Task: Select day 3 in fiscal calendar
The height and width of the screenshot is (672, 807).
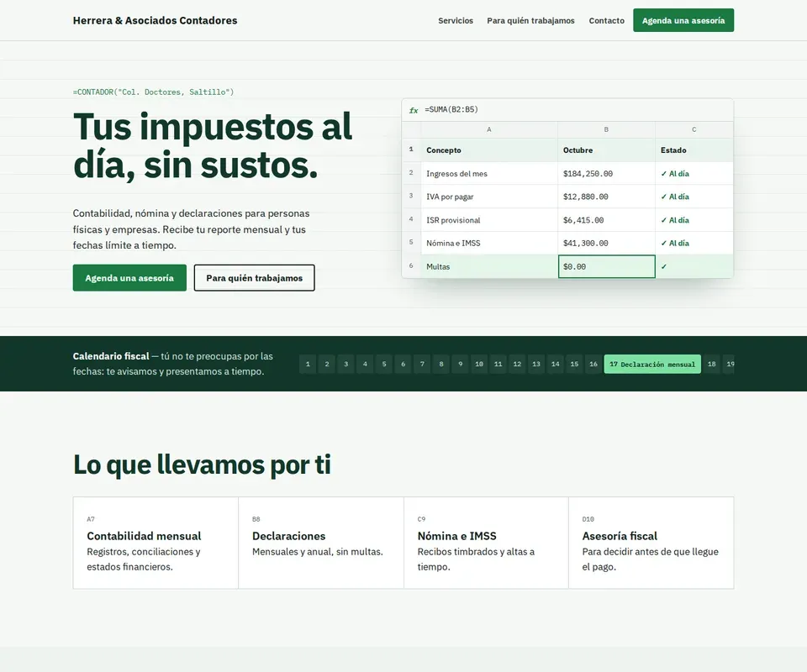Action: [345, 364]
